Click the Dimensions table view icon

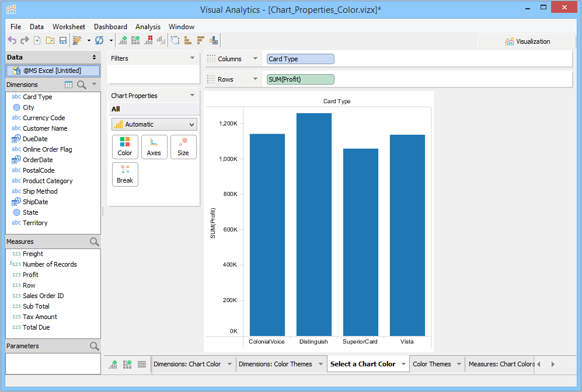[x=69, y=85]
